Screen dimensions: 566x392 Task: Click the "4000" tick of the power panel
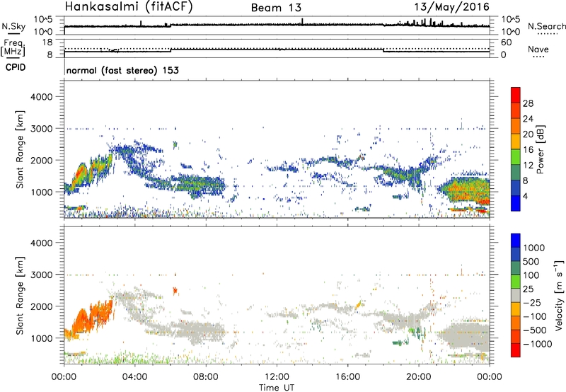point(42,97)
